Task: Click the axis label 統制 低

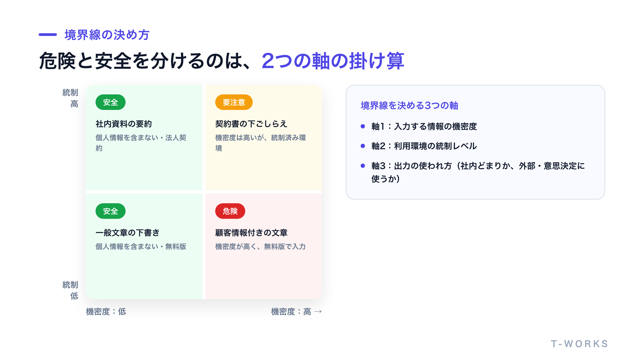Action: tap(70, 290)
